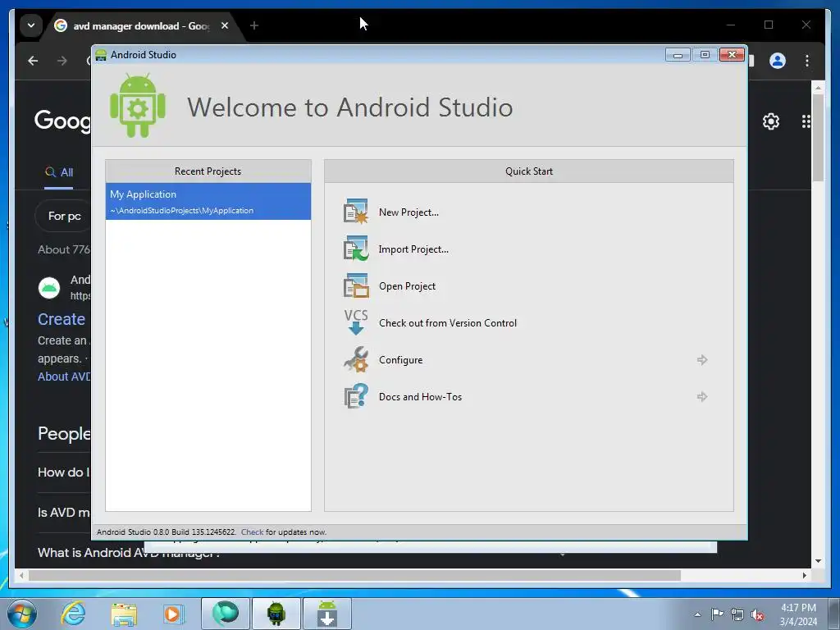Open Windows Explorer from the taskbar

click(124, 614)
